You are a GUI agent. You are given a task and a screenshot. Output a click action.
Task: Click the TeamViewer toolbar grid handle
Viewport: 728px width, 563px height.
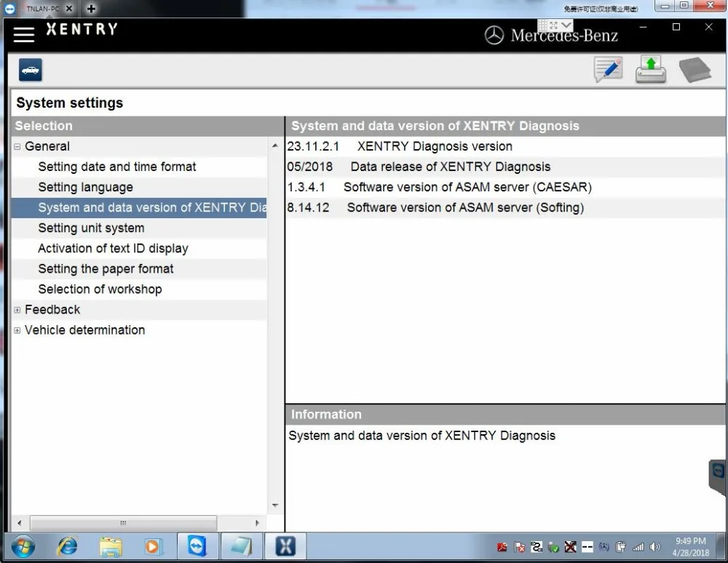point(542,25)
